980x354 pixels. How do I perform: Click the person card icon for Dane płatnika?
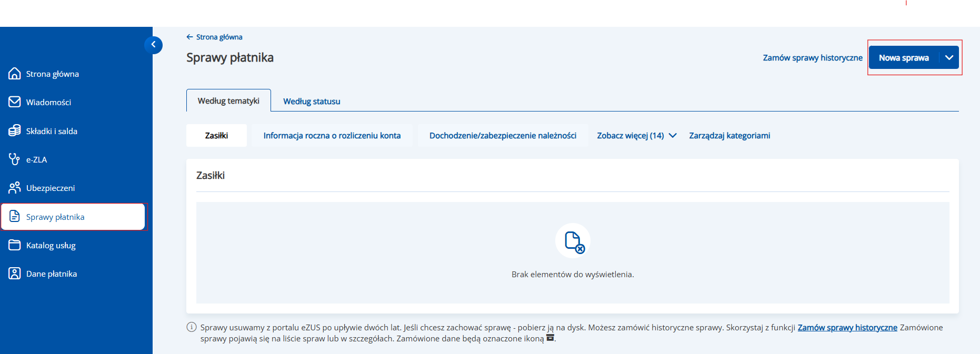pos(15,274)
